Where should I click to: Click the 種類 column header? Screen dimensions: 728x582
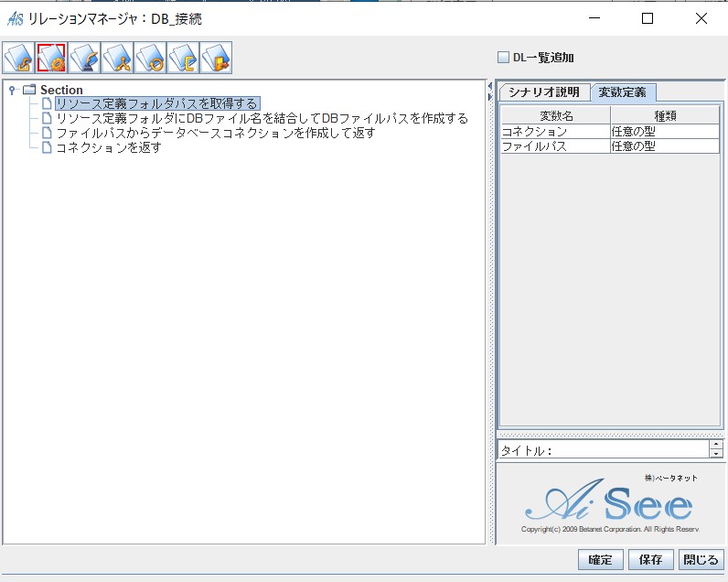pyautogui.click(x=665, y=115)
